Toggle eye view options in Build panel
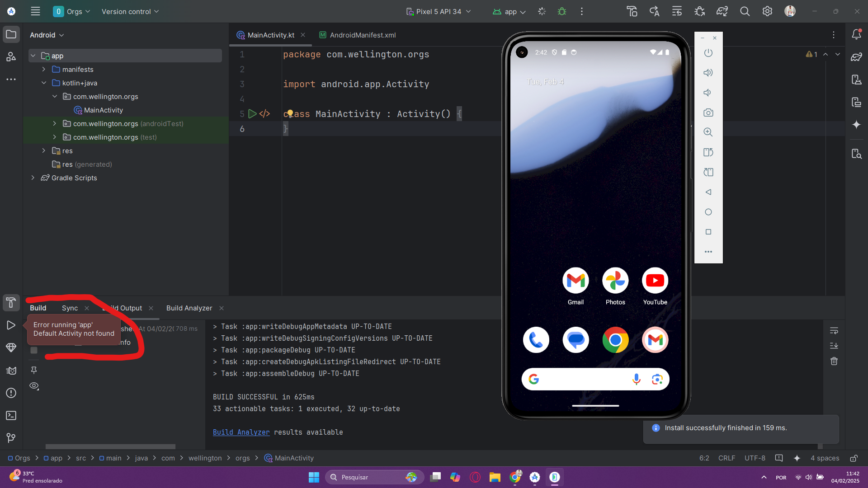The image size is (868, 488). tap(34, 386)
